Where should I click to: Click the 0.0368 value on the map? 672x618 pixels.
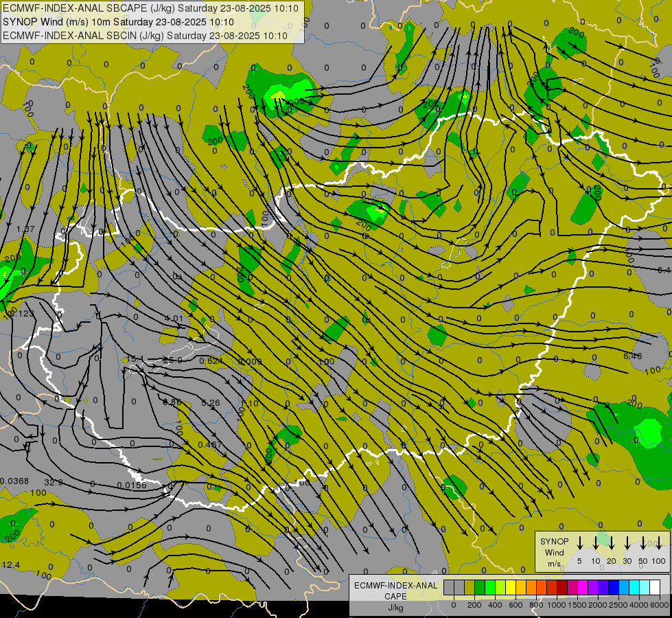click(x=14, y=481)
